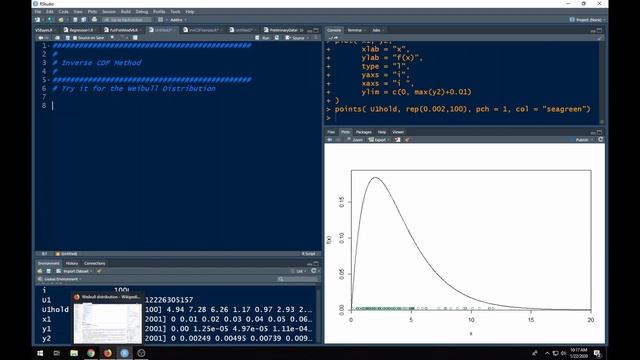Open the Help menu
Viewport: 640px width, 360px height.
click(190, 12)
